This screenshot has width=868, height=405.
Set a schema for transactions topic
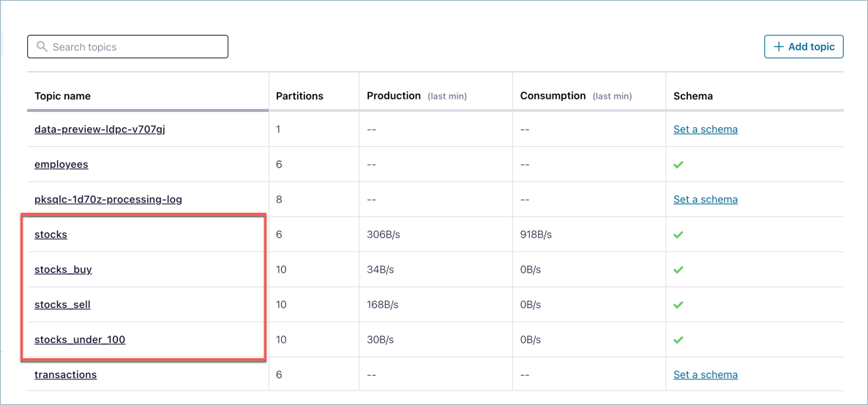706,375
